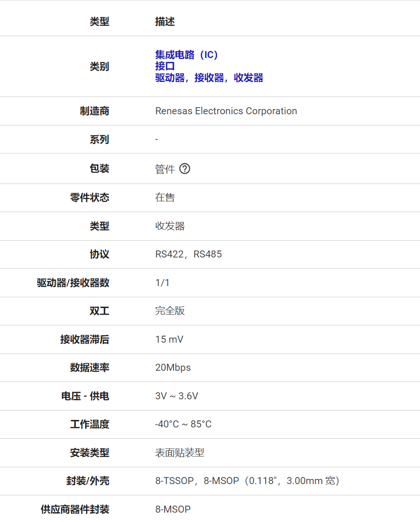Click the 1/1 driver/receiver count value

point(162,283)
